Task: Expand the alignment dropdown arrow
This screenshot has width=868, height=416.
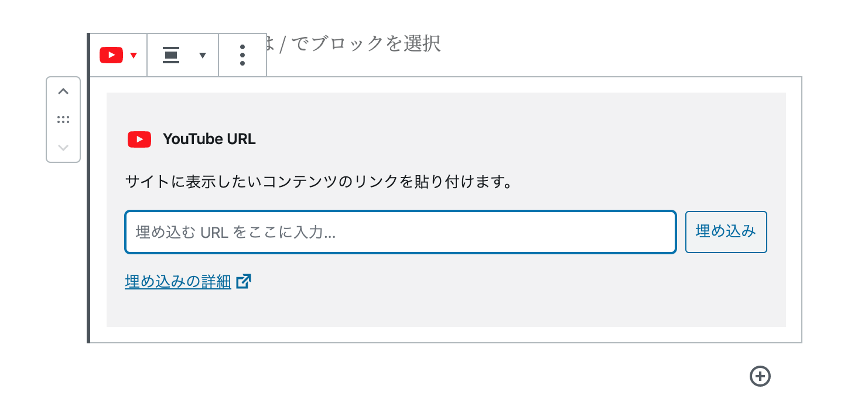Action: point(203,56)
